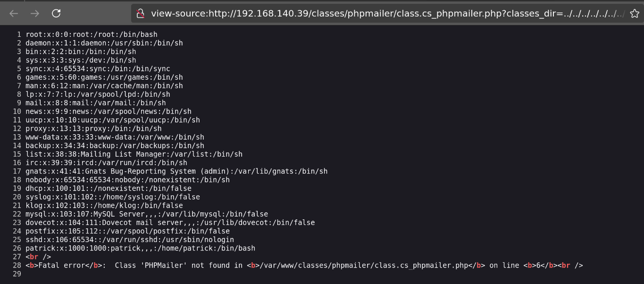The width and height of the screenshot is (644, 284).
Task: Click the browser forward arrow
Action: (x=35, y=13)
